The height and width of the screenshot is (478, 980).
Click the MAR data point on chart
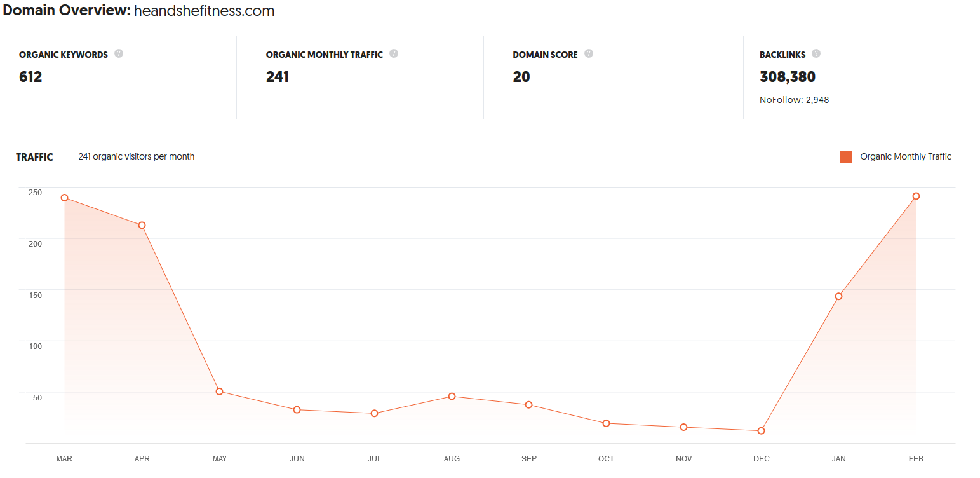pyautogui.click(x=65, y=198)
